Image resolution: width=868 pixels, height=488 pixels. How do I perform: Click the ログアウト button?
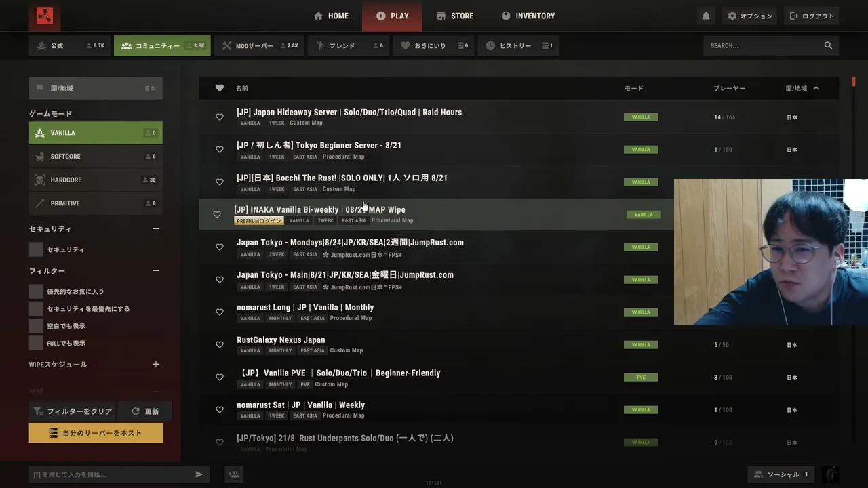[811, 16]
